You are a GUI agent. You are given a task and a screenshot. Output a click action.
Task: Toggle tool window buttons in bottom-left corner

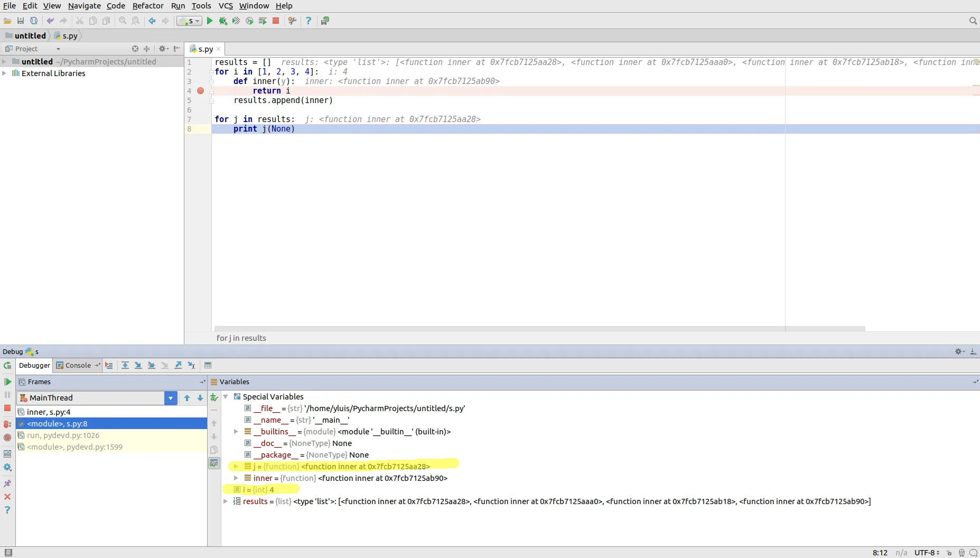coord(8,553)
